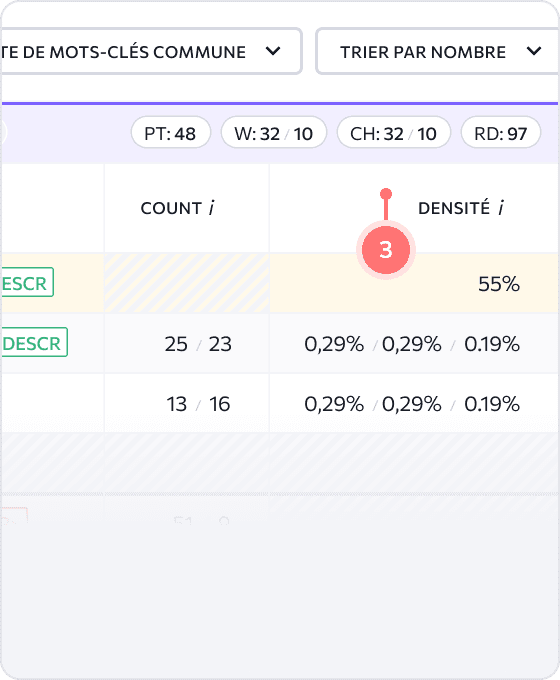This screenshot has height=680, width=560.
Task: Click the red number 3 marker
Action: tap(386, 250)
